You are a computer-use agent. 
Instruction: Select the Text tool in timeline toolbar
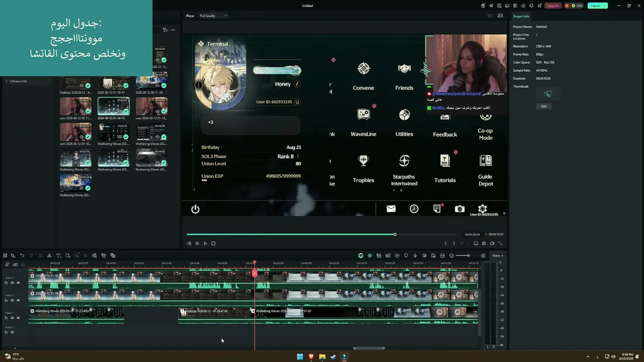[58, 255]
